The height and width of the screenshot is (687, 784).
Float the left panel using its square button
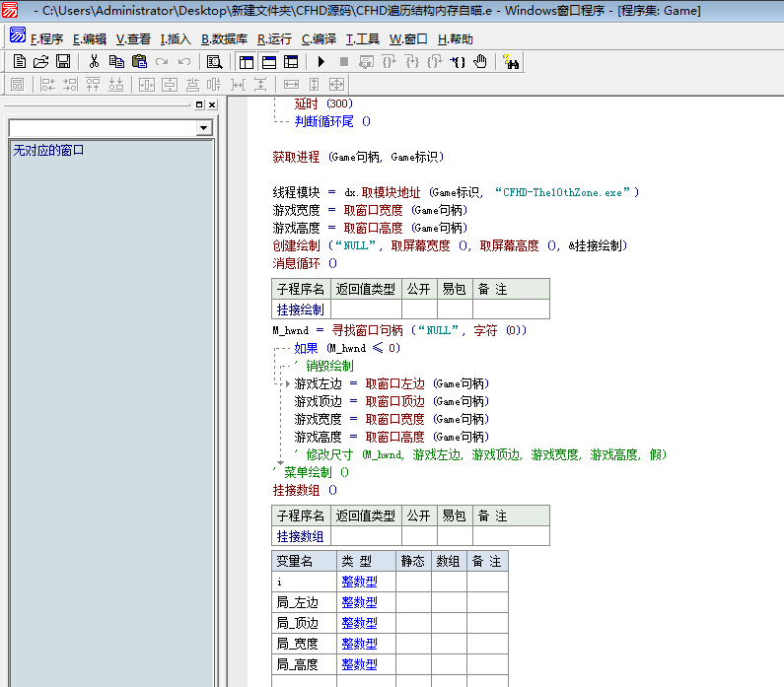tap(199, 104)
